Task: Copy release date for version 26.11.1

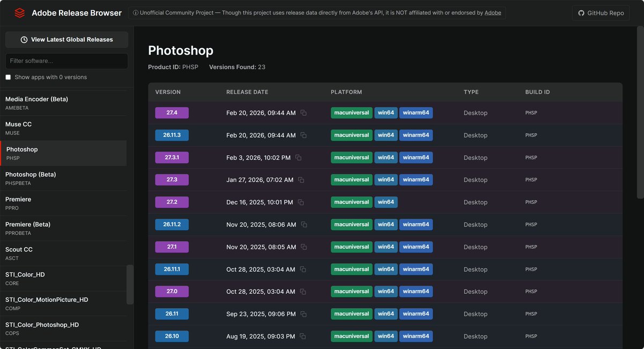Action: tap(303, 269)
